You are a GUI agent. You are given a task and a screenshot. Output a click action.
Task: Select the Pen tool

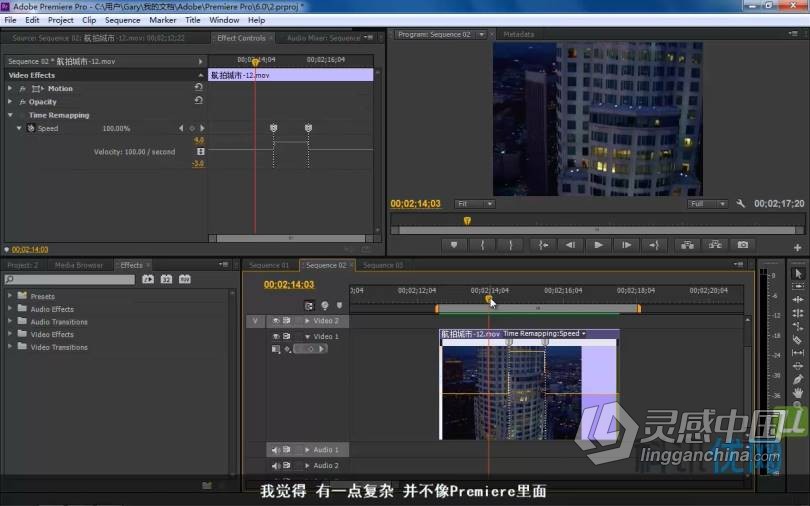click(798, 380)
